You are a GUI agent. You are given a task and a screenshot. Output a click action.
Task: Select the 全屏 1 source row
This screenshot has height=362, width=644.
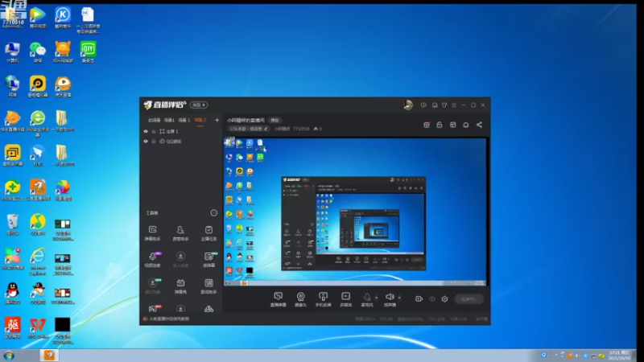click(x=180, y=131)
